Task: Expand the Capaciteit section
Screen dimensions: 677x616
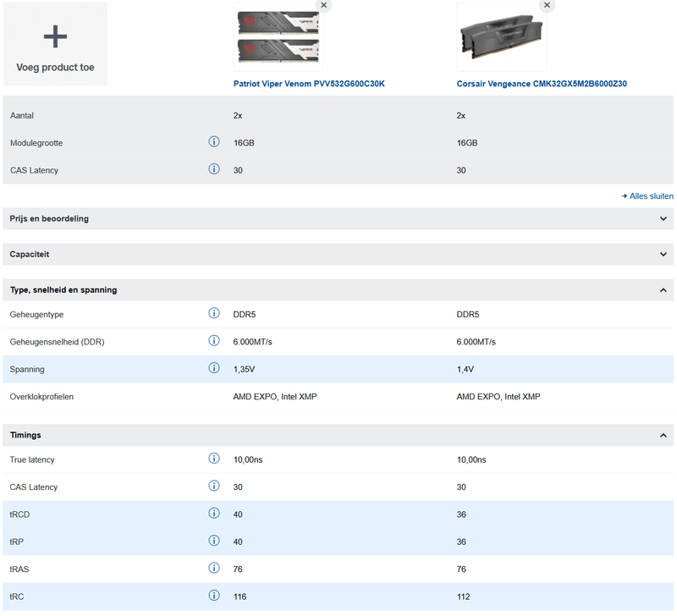Action: 338,254
